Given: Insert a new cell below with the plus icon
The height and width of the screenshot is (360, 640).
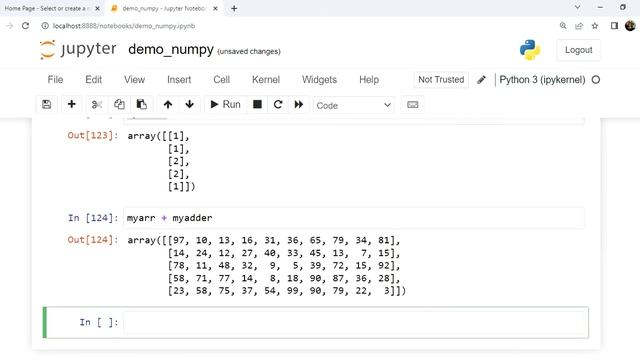Looking at the screenshot, I should click(71, 104).
